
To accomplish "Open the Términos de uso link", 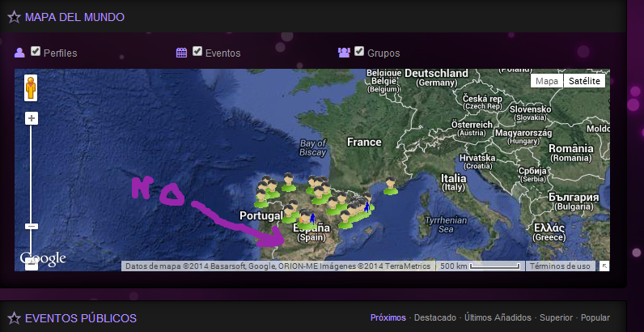I will point(560,266).
